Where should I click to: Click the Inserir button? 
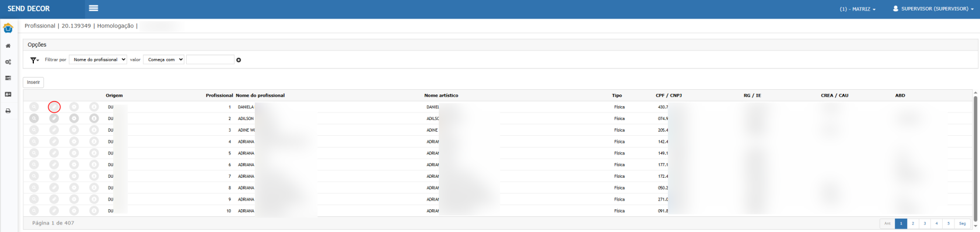click(33, 82)
